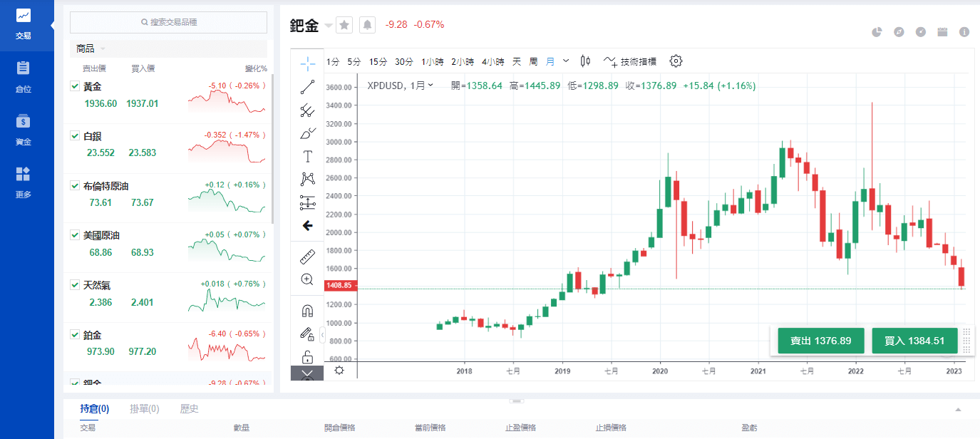
Task: Click the 買入 1384.51 button
Action: [x=914, y=341]
